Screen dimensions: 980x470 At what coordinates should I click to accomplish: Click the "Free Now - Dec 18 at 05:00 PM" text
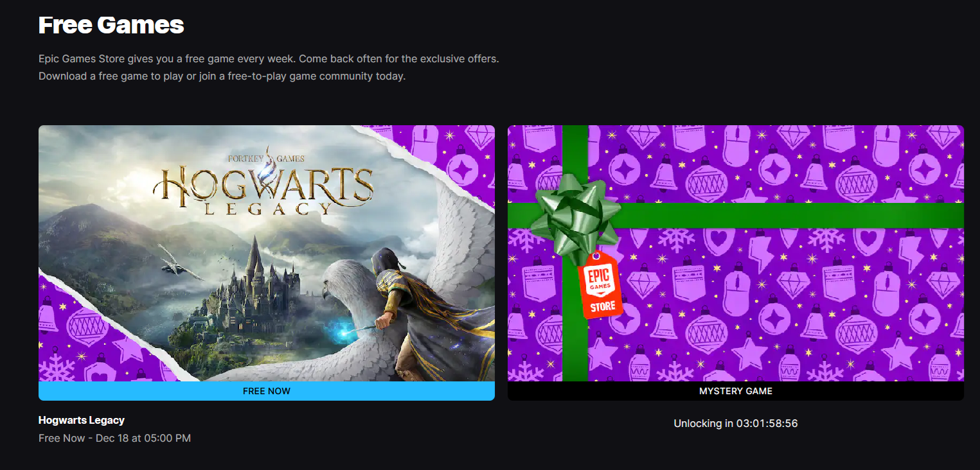click(114, 438)
